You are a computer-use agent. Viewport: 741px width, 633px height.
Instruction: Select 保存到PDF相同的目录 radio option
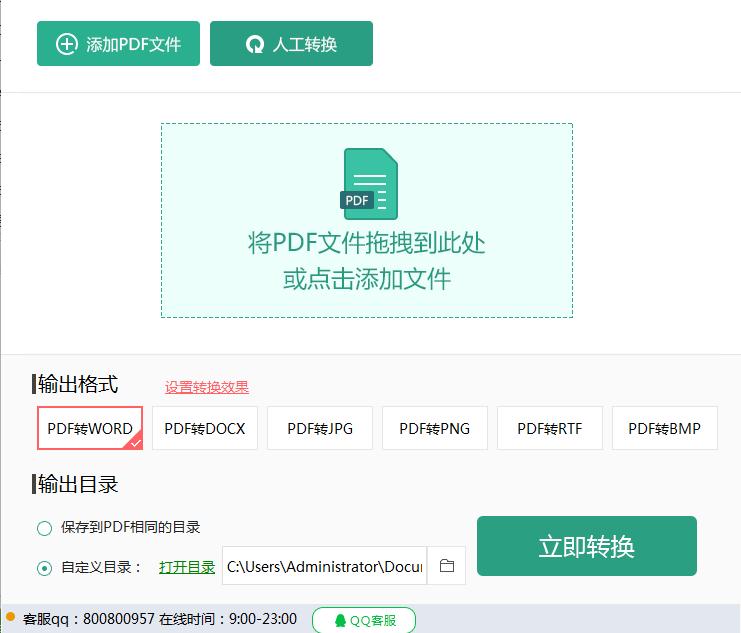point(44,528)
